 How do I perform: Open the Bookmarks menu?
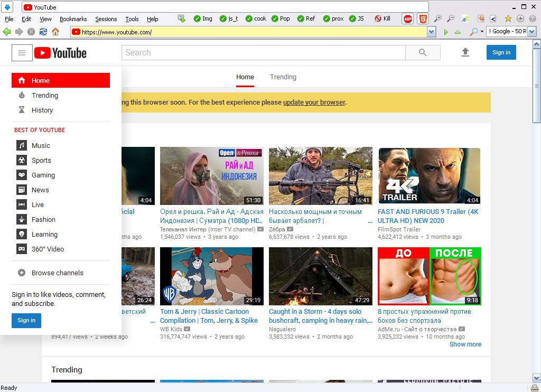(73, 19)
